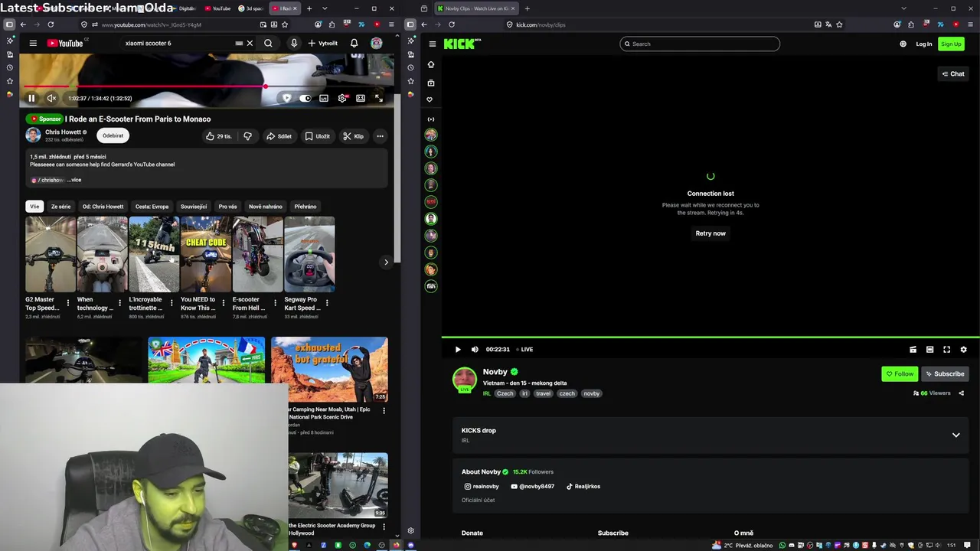Open the exhausted but grateful video thumbnail

[x=329, y=370]
